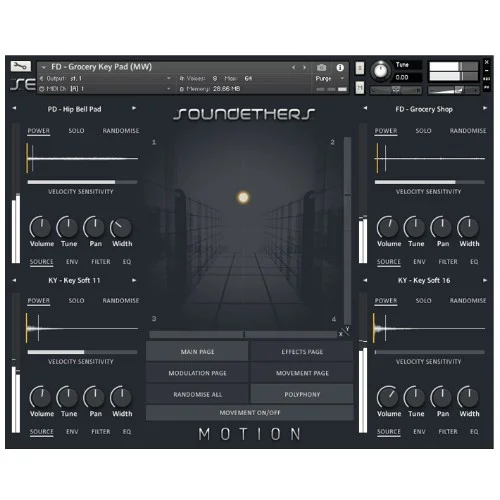Select next sound for KY - Key Soft 16
Image resolution: width=500 pixels, height=500 pixels.
(x=485, y=280)
